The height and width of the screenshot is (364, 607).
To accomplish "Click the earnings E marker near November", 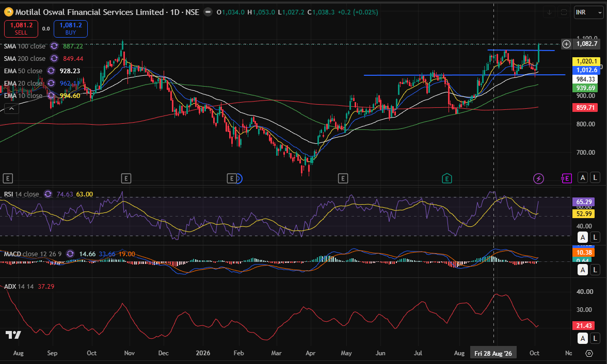I will tap(126, 178).
